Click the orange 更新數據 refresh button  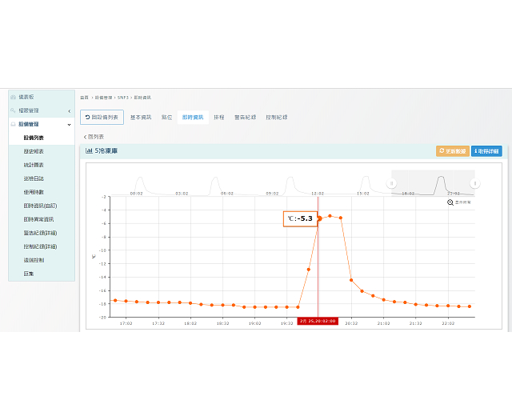(x=452, y=150)
